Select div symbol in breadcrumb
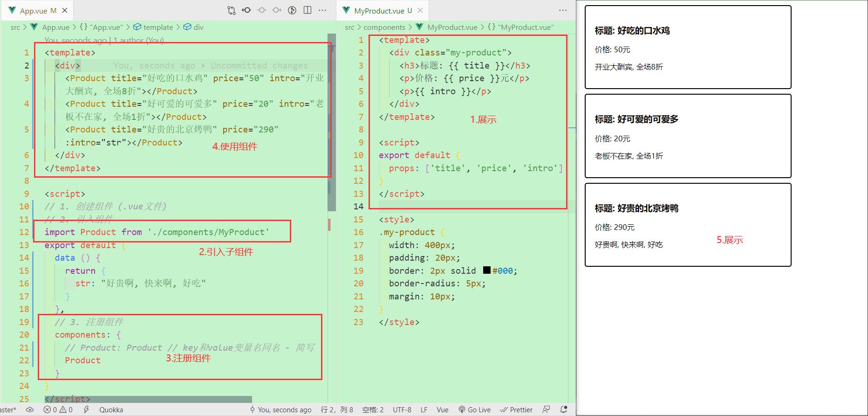This screenshot has width=868, height=416. 193,27
